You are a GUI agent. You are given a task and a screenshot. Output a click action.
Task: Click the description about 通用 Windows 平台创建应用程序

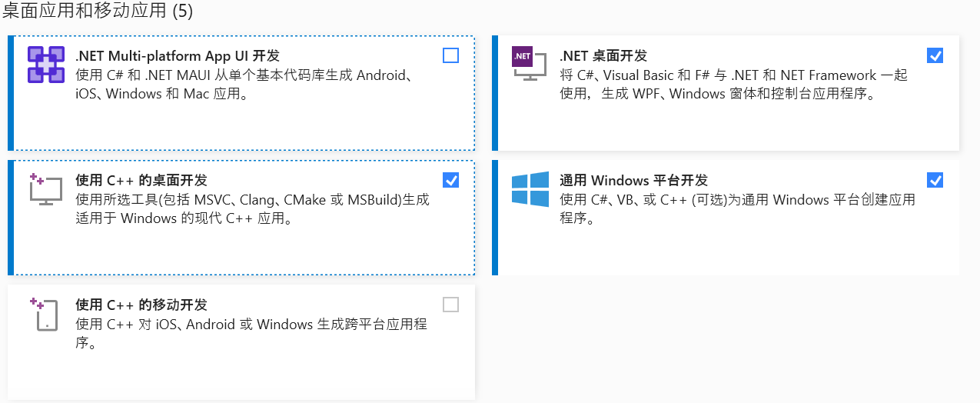coord(738,209)
